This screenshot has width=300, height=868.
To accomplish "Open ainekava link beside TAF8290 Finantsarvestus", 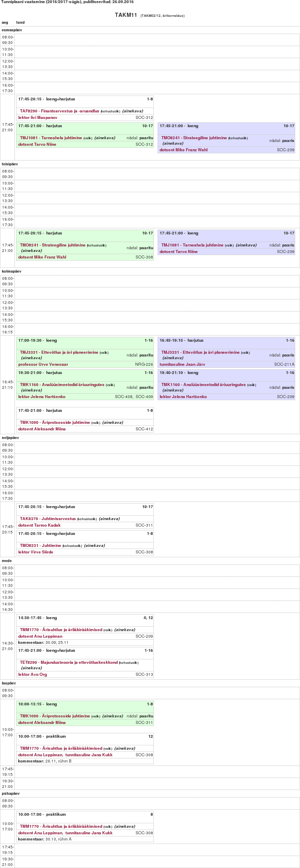I will pyautogui.click(x=132, y=111).
